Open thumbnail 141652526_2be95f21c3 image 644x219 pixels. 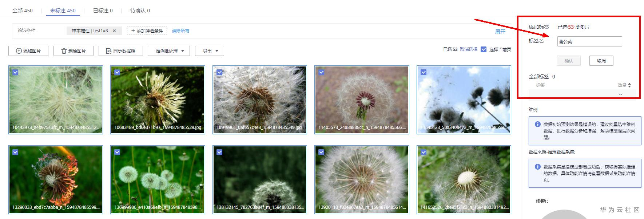[464, 180]
